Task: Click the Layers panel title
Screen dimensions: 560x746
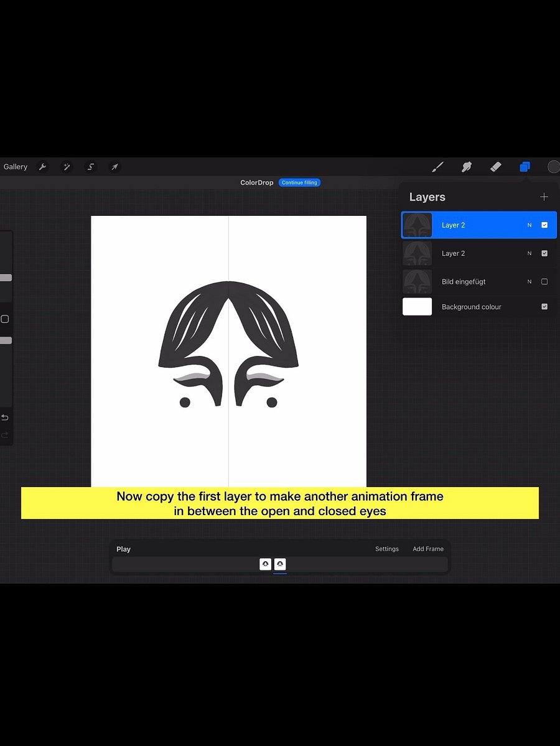Action: click(427, 197)
